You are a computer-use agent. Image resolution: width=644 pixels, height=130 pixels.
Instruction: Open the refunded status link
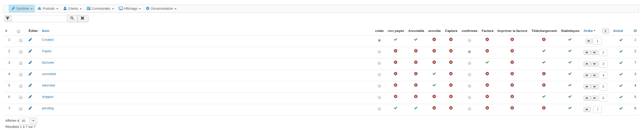48,85
